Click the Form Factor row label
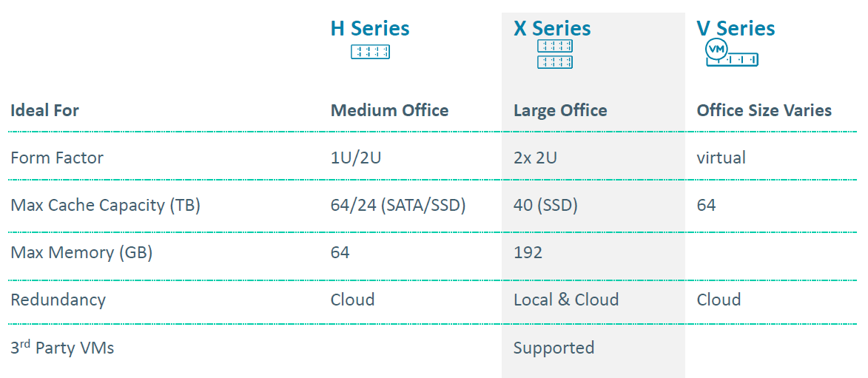This screenshot has width=868, height=378. click(x=57, y=158)
